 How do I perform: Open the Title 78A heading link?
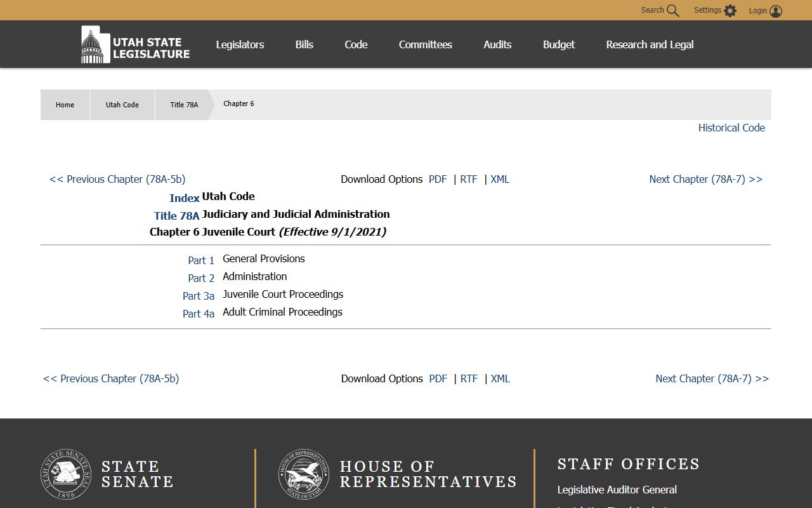click(177, 216)
